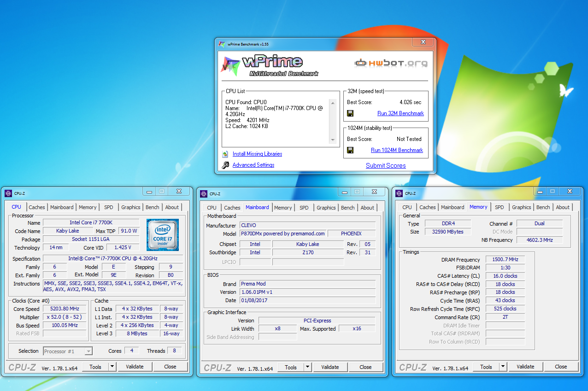Click Tools button in CPU tab window
The image size is (588, 391).
(x=95, y=367)
